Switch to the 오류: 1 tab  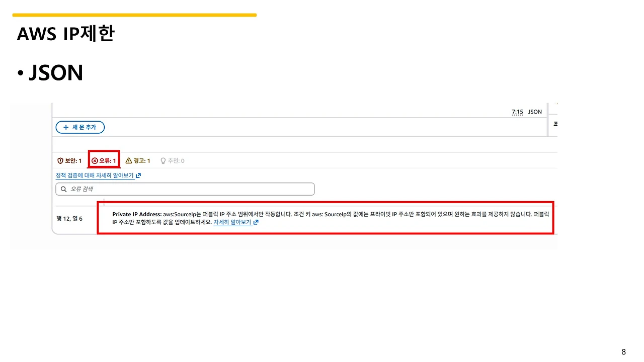104,161
